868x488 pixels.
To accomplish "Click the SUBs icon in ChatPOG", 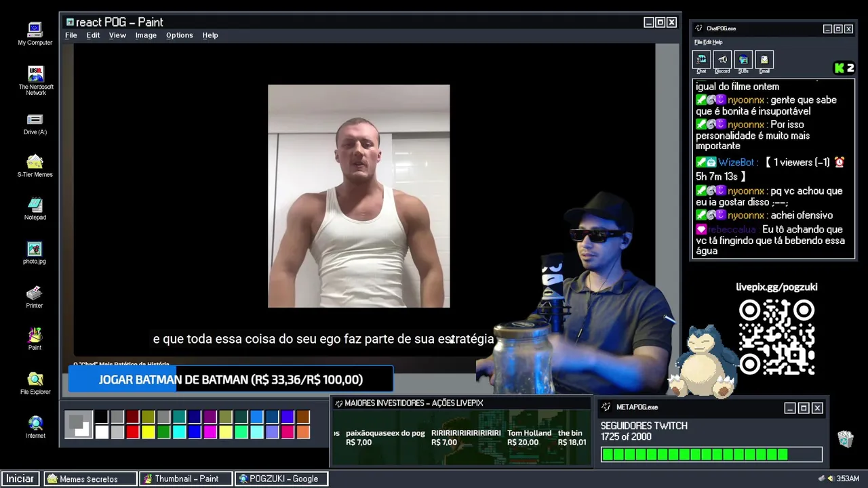I will tap(743, 61).
